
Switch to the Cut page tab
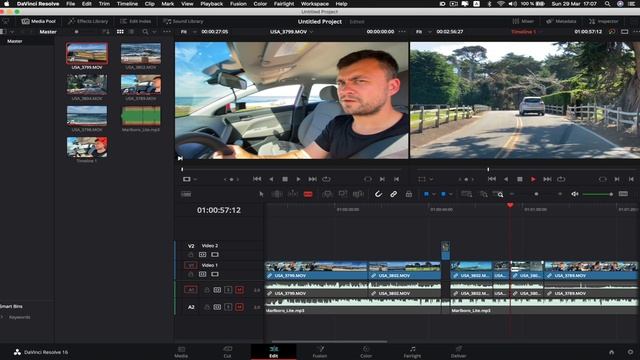tap(227, 351)
